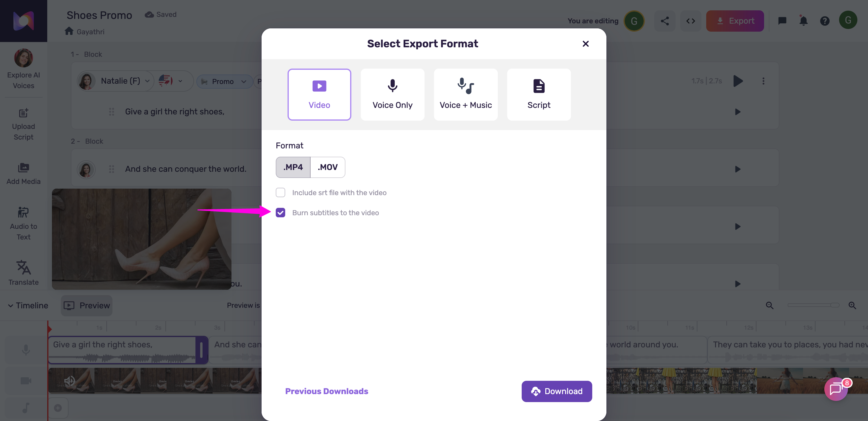Open Add Media in sidebar

[23, 173]
